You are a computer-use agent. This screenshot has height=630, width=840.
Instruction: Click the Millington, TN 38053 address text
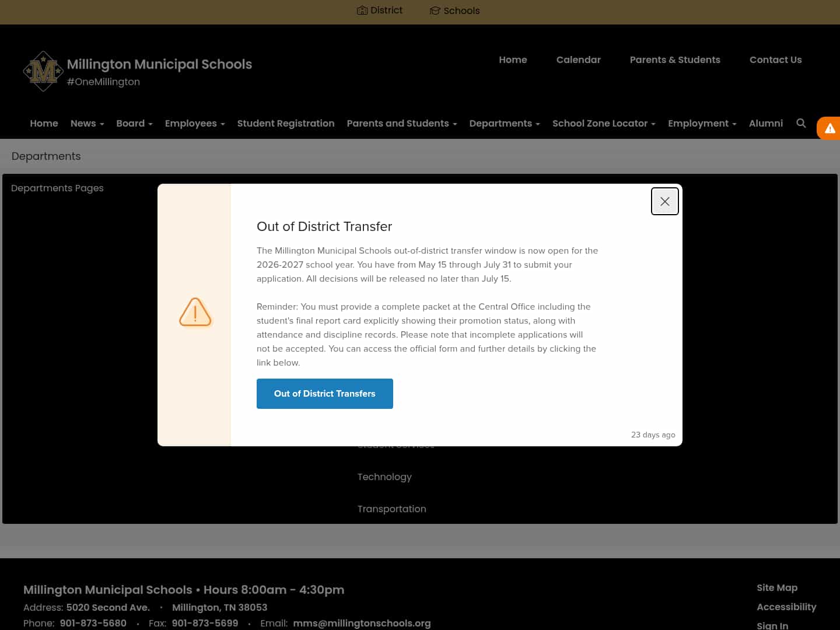coord(219,607)
